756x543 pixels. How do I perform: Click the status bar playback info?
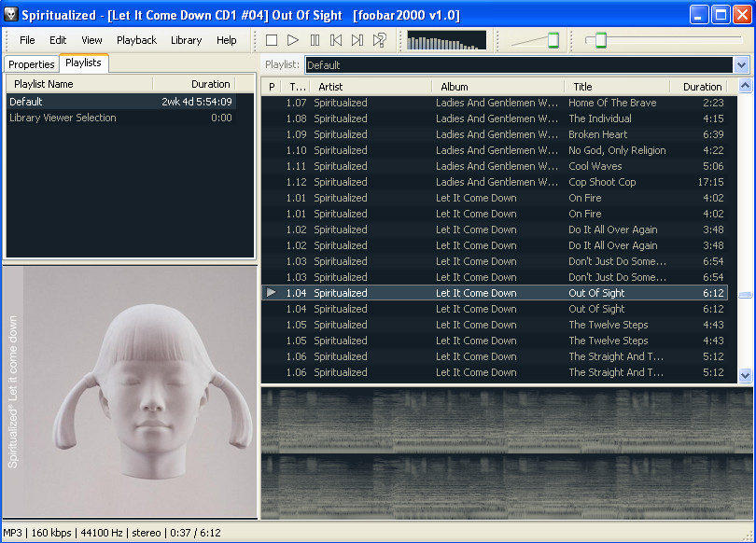112,533
